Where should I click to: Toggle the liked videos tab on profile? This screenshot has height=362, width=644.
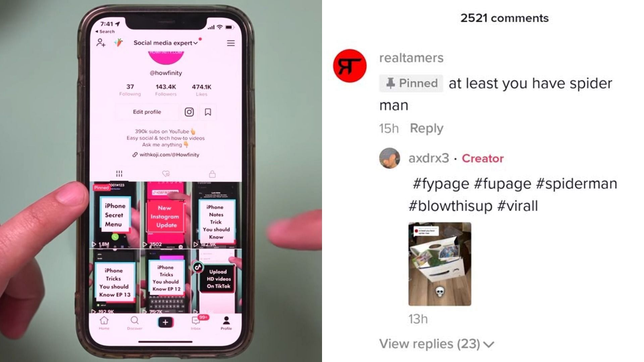165,173
